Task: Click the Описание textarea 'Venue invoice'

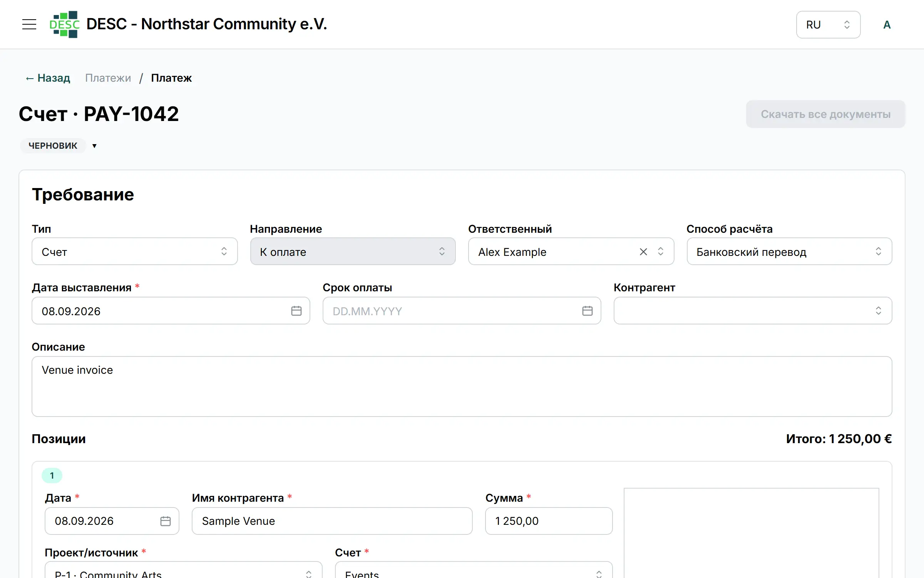Action: [462, 386]
